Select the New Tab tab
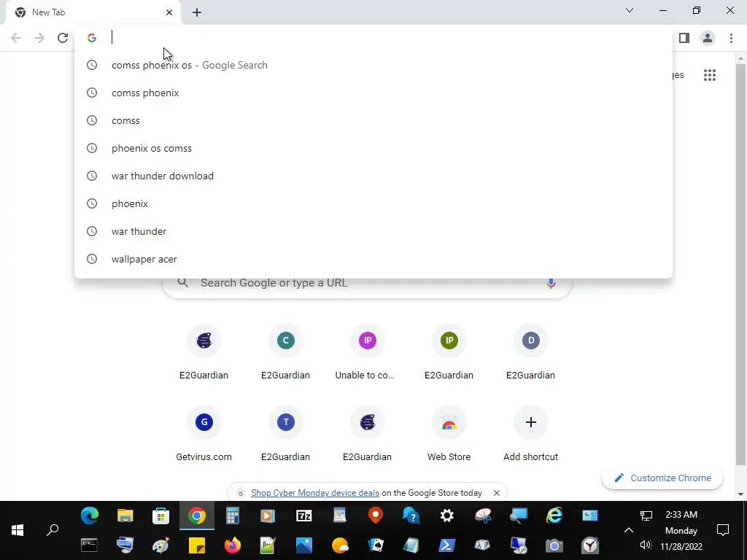 point(93,12)
